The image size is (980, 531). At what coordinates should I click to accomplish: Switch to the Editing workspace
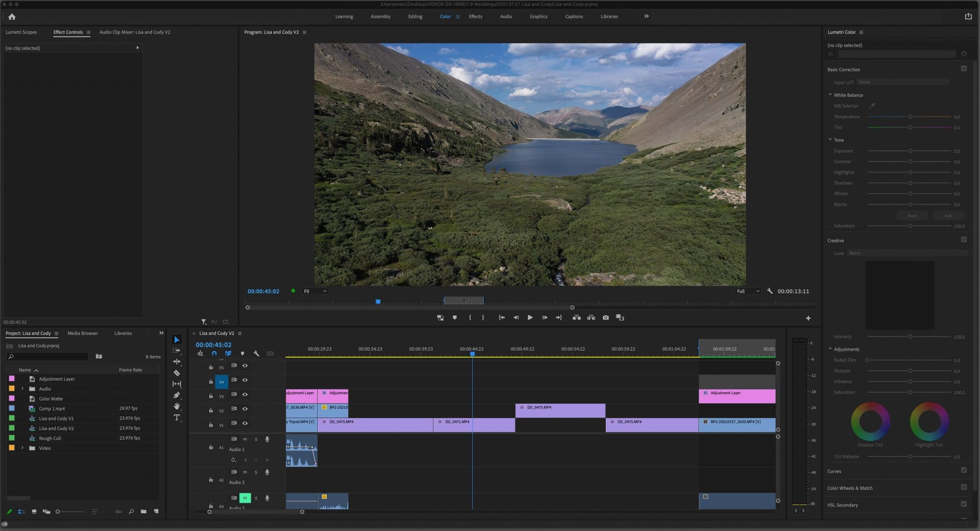coord(415,17)
